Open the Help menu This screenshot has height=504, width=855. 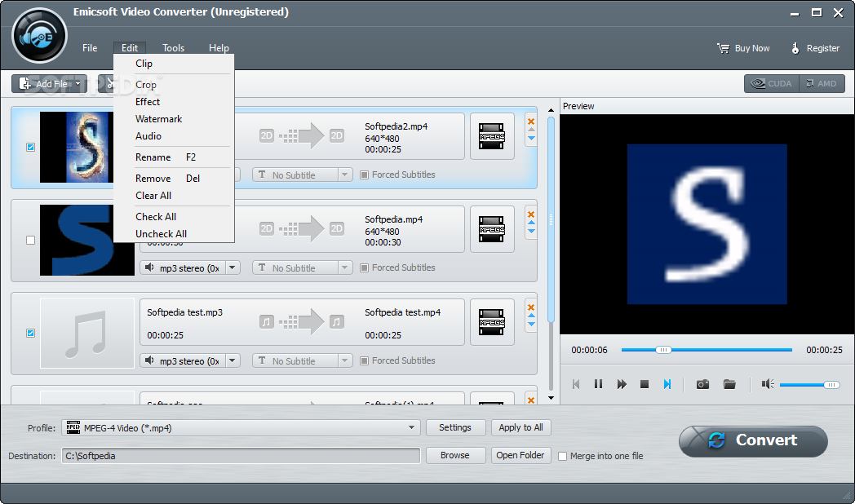219,48
